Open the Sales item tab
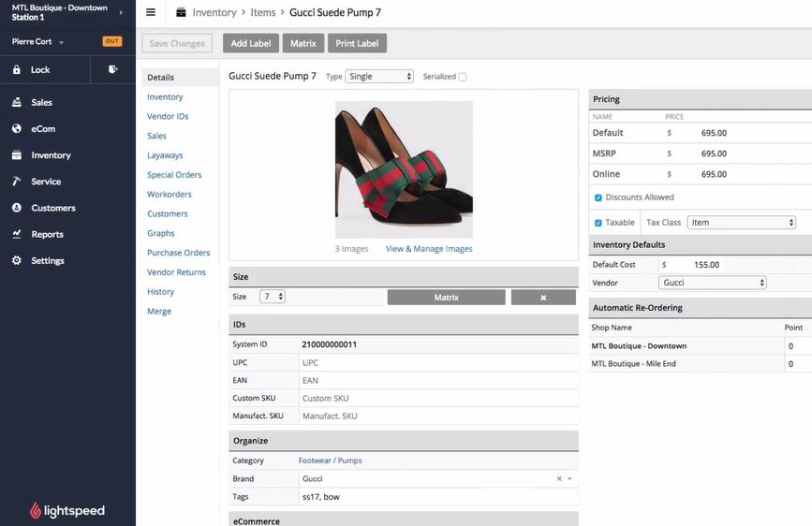This screenshot has width=812, height=526. (156, 136)
